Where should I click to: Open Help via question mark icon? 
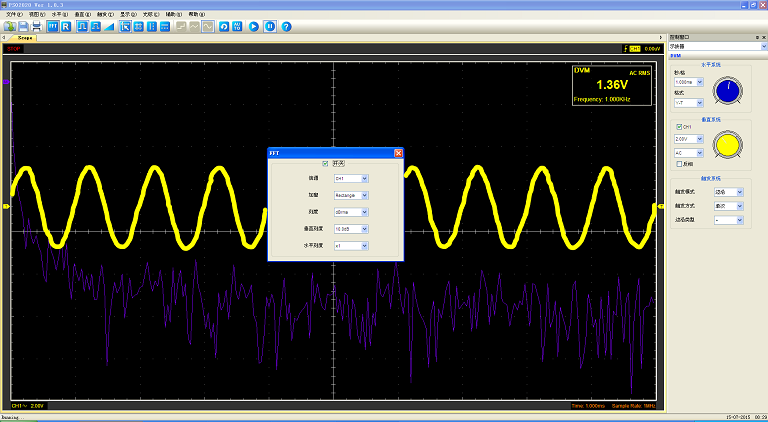[x=286, y=26]
